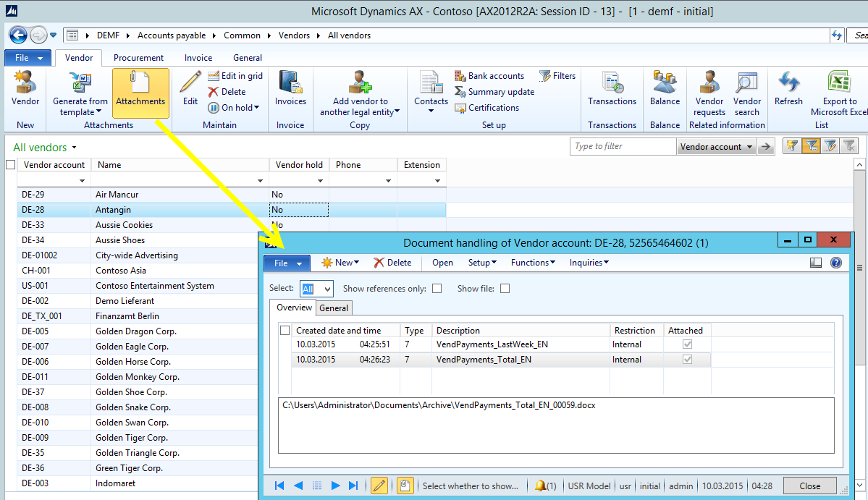Click Delete in document handling toolbar
Image resolution: width=868 pixels, height=500 pixels.
392,263
